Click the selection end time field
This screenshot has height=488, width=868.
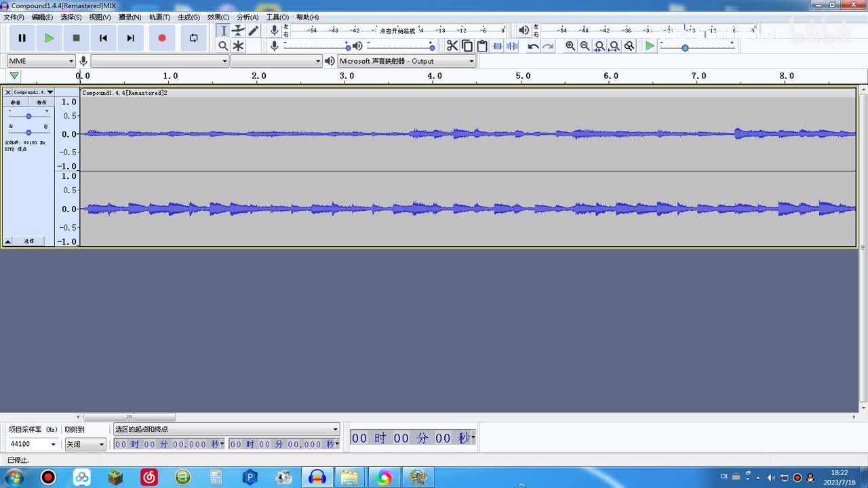click(284, 444)
